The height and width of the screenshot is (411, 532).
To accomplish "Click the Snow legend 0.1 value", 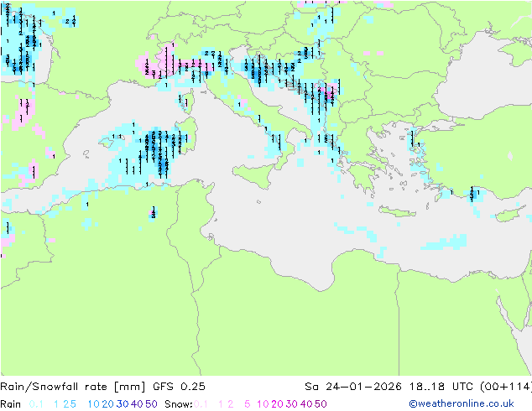I will coord(201,404).
